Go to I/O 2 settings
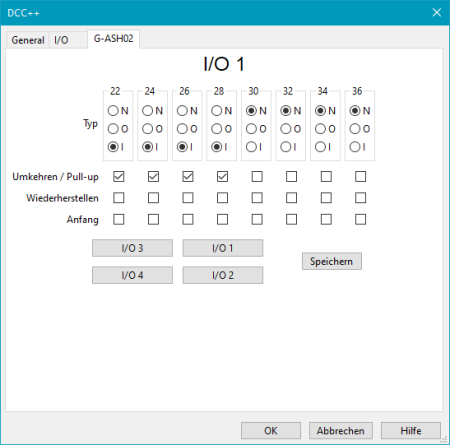Screen dimensions: 450x445 [223, 275]
